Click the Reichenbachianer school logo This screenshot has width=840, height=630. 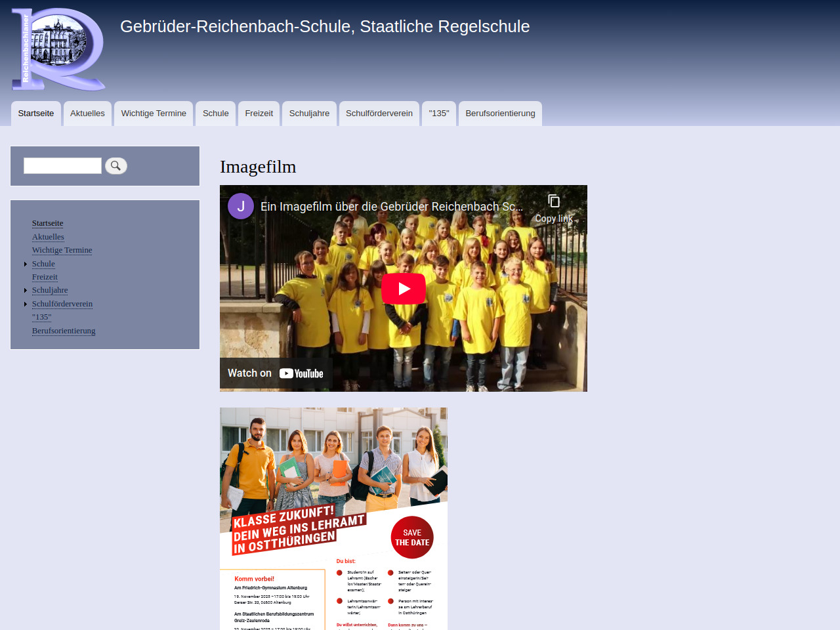[58, 49]
